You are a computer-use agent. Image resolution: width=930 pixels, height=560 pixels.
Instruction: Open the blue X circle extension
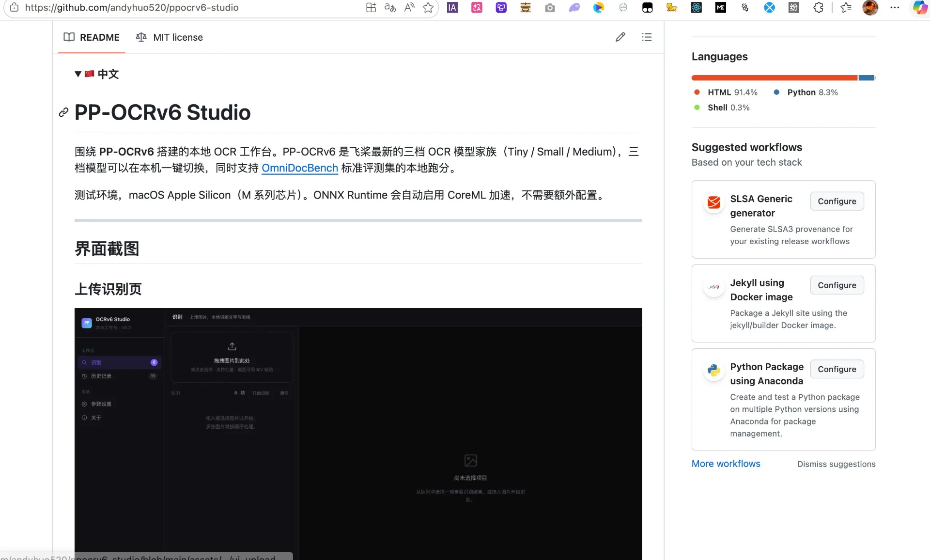coord(769,7)
